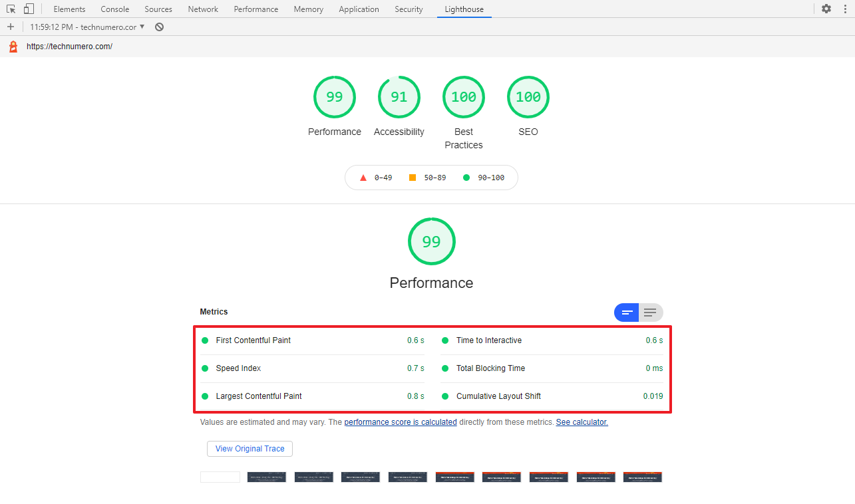Open DevTools settings gear icon
This screenshot has width=855, height=504.
pos(825,9)
